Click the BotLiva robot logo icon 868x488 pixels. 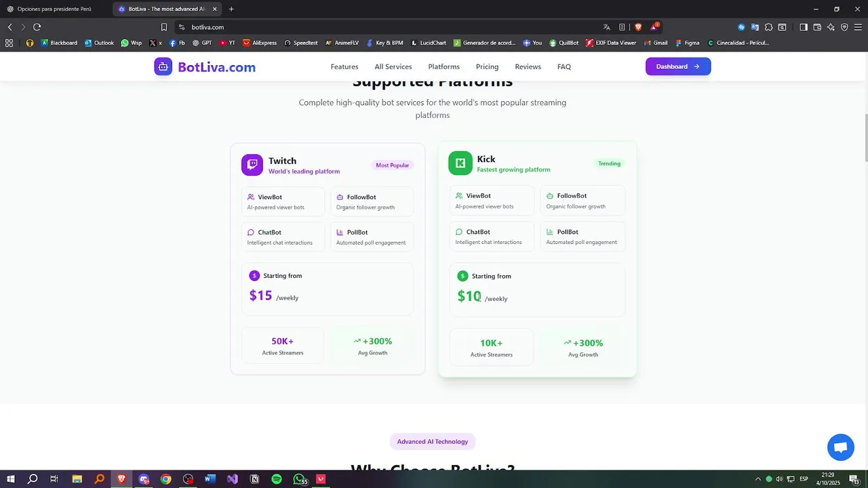coord(163,66)
